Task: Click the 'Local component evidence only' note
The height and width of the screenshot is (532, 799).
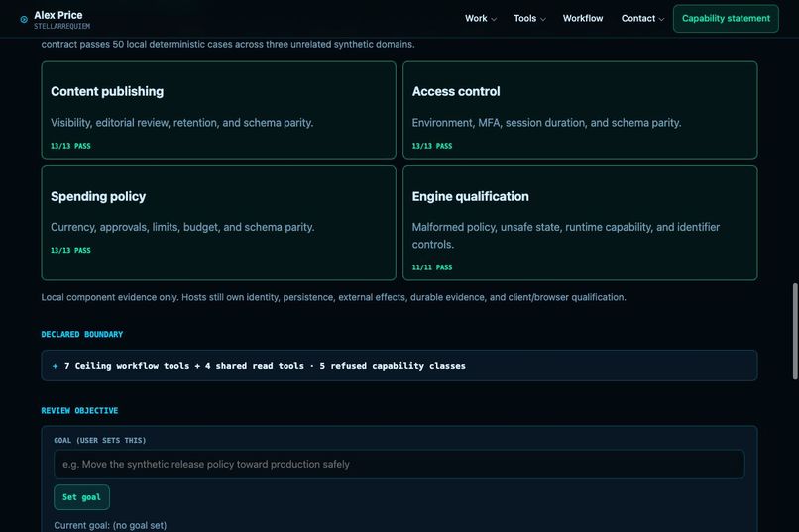Action: pos(333,297)
